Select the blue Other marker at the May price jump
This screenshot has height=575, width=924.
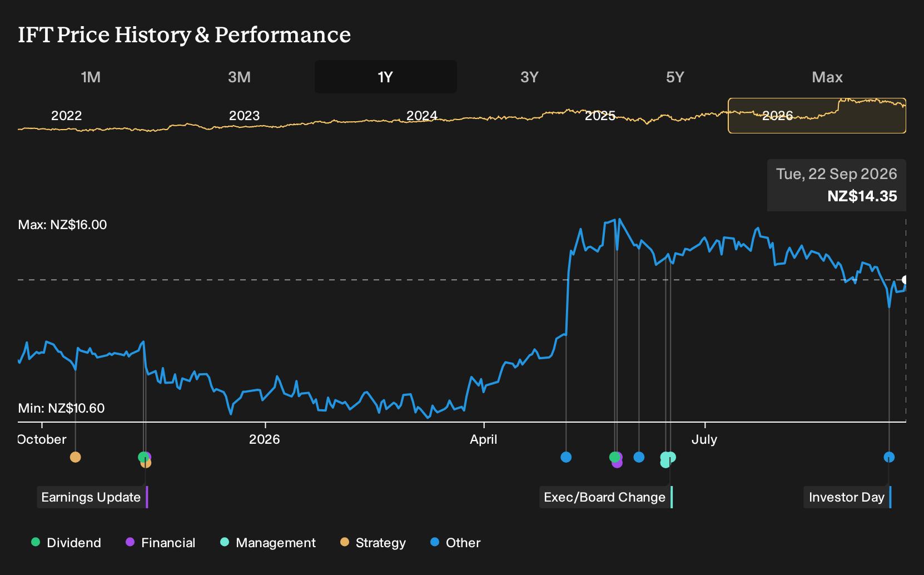566,457
